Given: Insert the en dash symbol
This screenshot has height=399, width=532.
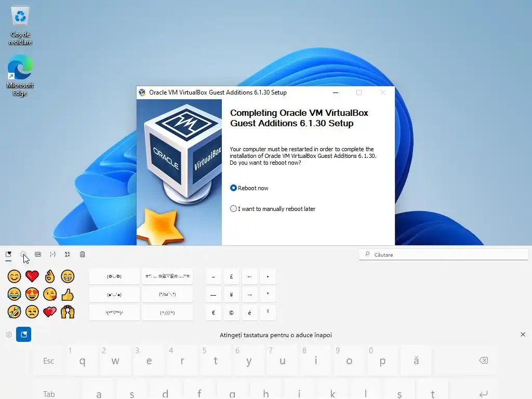Looking at the screenshot, I should pyautogui.click(x=214, y=276).
